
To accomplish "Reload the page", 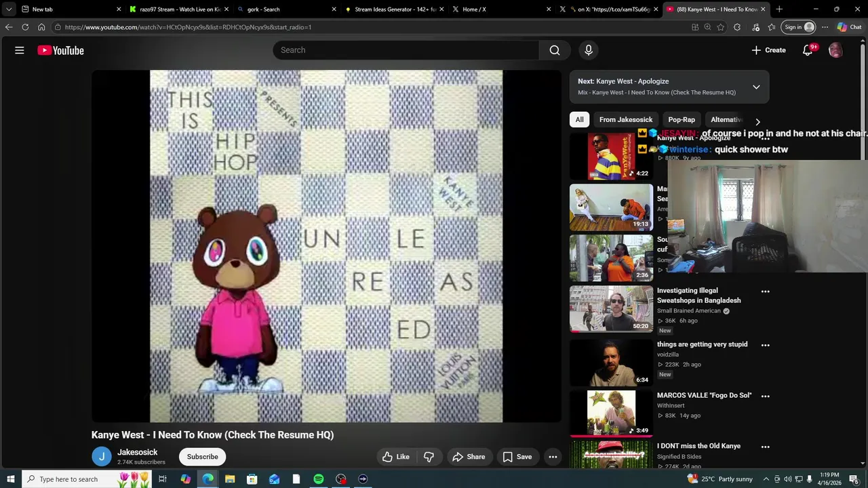I will (25, 27).
